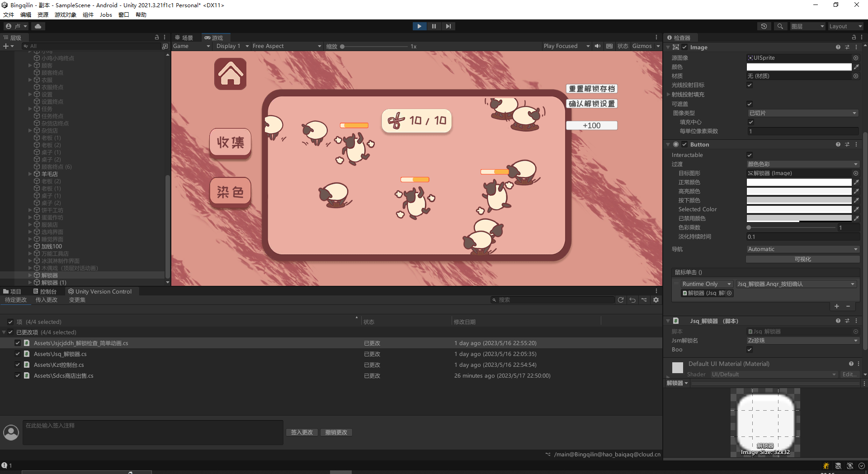Image resolution: width=868 pixels, height=474 pixels.
Task: Click the Pressed Color (按下颜色) swatch
Action: click(799, 200)
